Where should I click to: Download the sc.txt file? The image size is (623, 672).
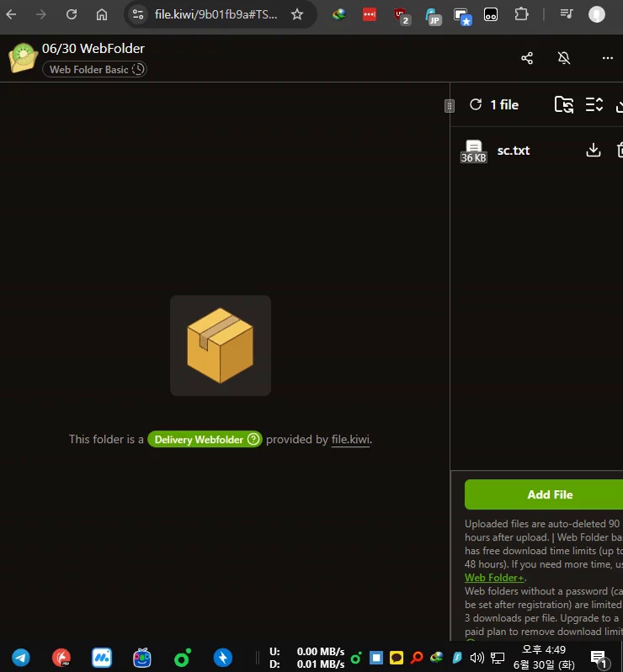(x=593, y=150)
